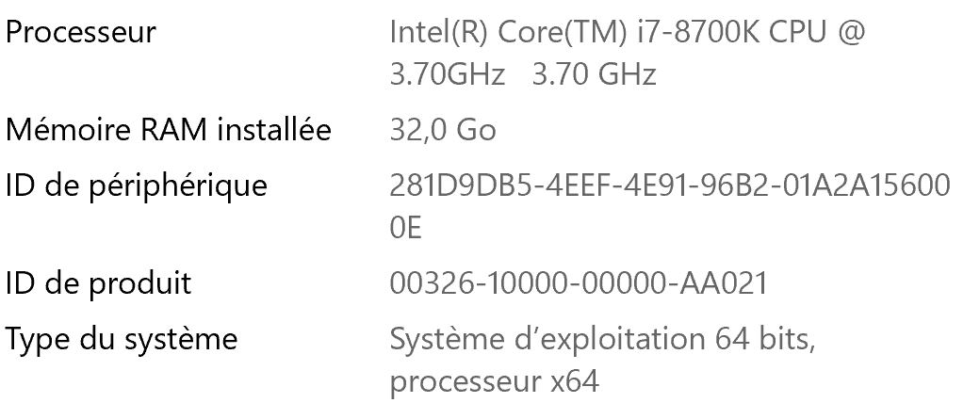980x419 pixels.
Task: Select the ID de produit label
Action: (x=98, y=282)
